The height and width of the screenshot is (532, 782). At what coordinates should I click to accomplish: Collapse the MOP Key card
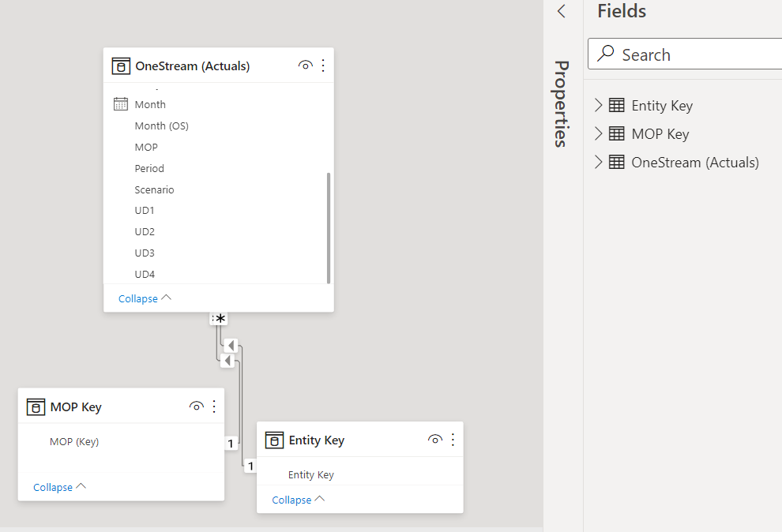click(x=59, y=487)
